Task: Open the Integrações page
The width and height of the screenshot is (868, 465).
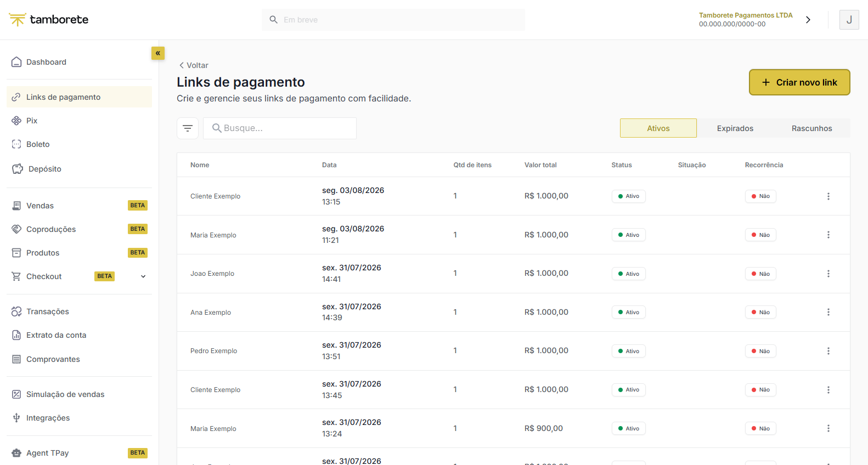Action: [79, 418]
